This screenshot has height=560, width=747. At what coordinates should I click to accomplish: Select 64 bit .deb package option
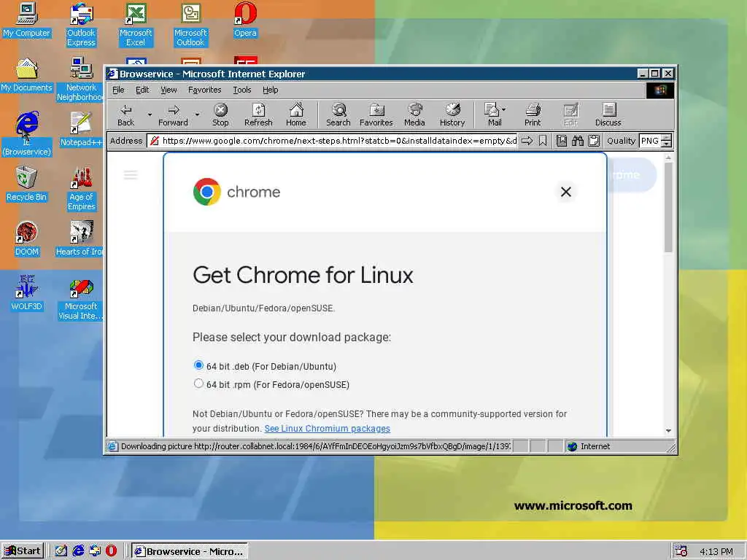tap(198, 365)
